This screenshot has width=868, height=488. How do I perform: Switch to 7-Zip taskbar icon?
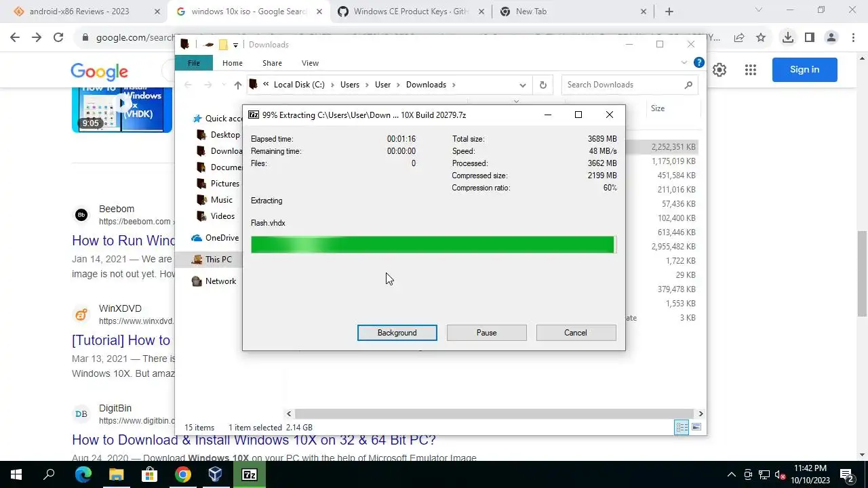point(250,474)
